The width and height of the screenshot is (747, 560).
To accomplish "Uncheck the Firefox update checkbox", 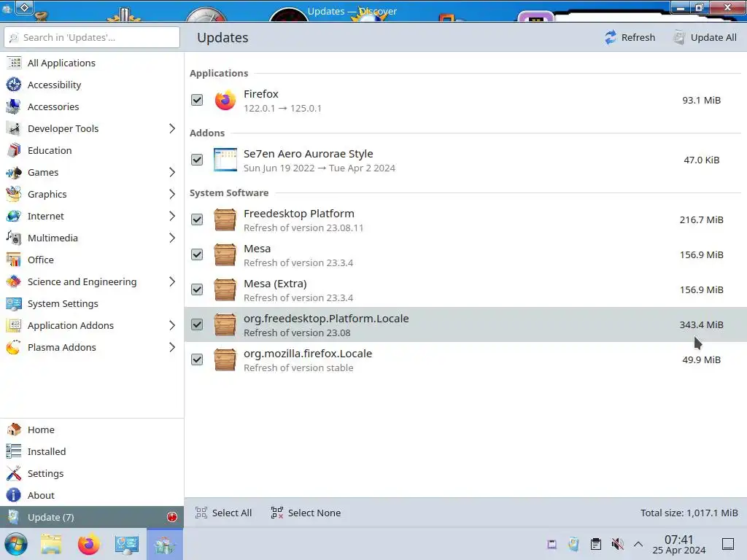I will [x=197, y=100].
